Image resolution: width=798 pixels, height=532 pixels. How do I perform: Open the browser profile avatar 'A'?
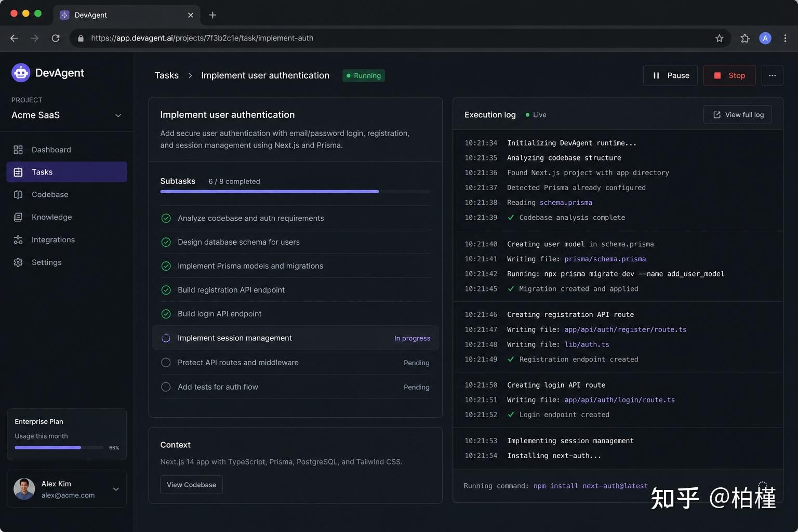(x=765, y=38)
